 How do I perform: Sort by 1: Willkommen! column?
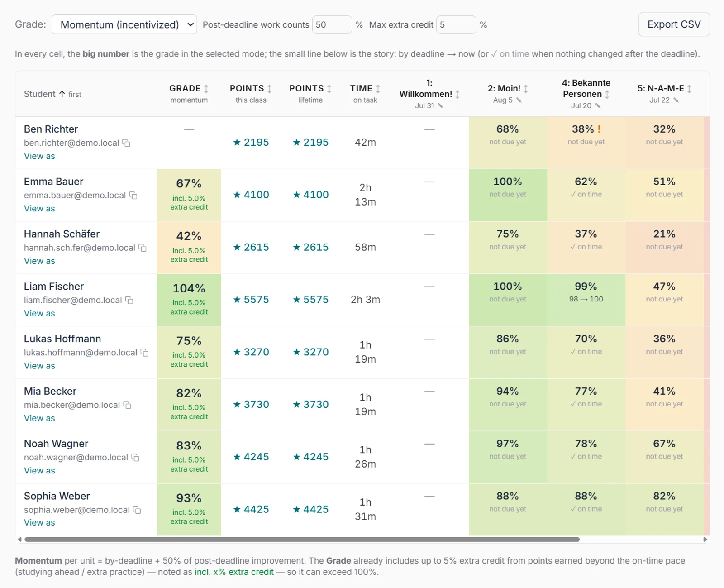(x=458, y=94)
